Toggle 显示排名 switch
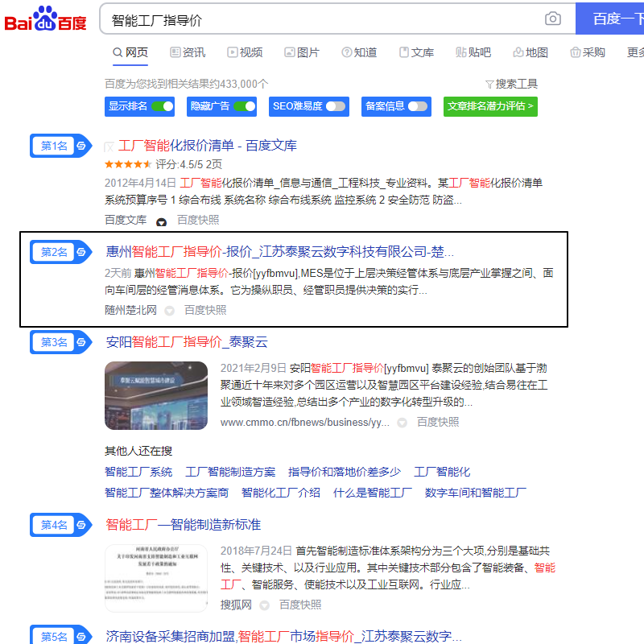The height and width of the screenshot is (644, 644). [x=163, y=106]
